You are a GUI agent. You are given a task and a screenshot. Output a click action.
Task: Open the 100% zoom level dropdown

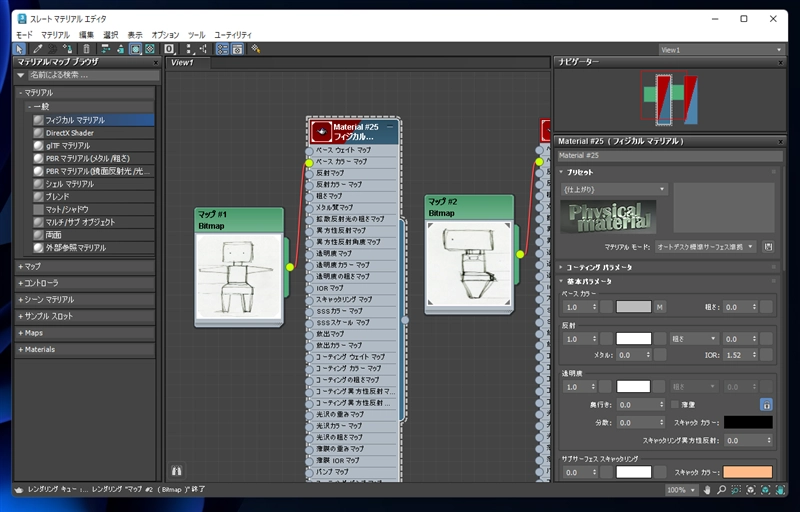[x=681, y=490]
